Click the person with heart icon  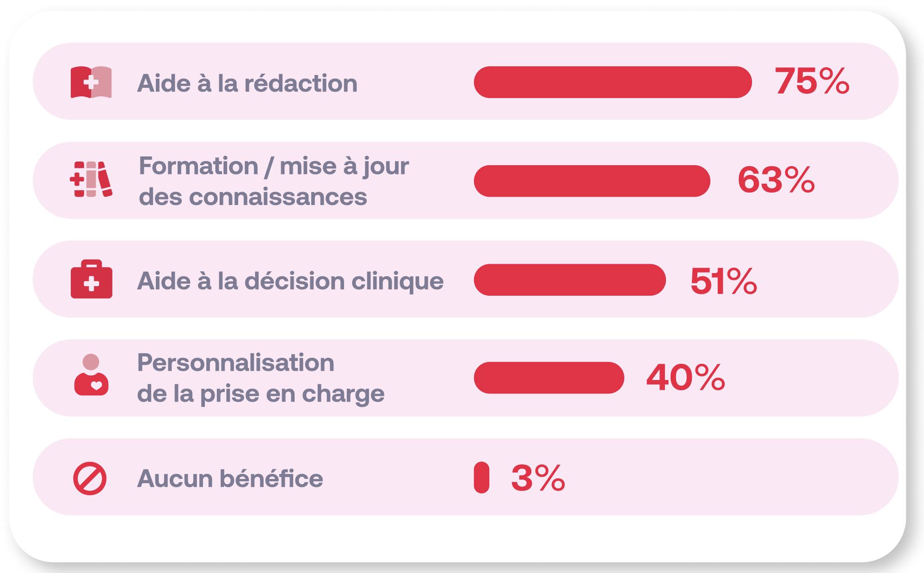coord(91,375)
